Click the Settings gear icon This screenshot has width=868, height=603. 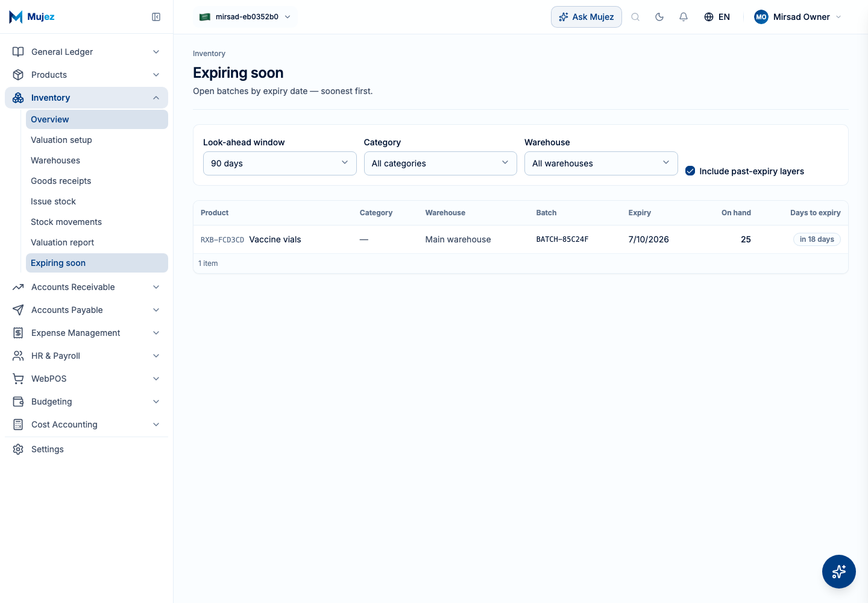coord(18,449)
